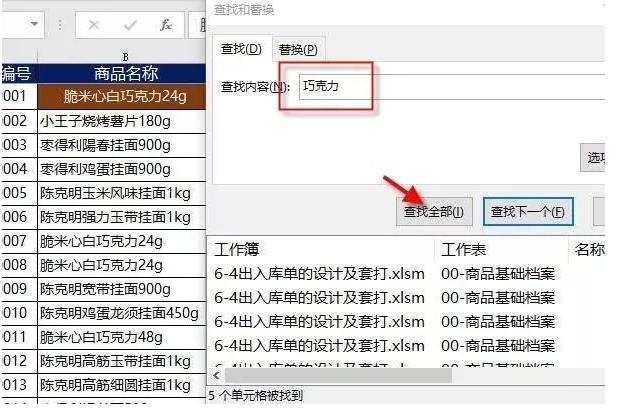The height and width of the screenshot is (416, 625).
Task: Click the 查找内容 input field containing 巧克力
Action: [450, 87]
